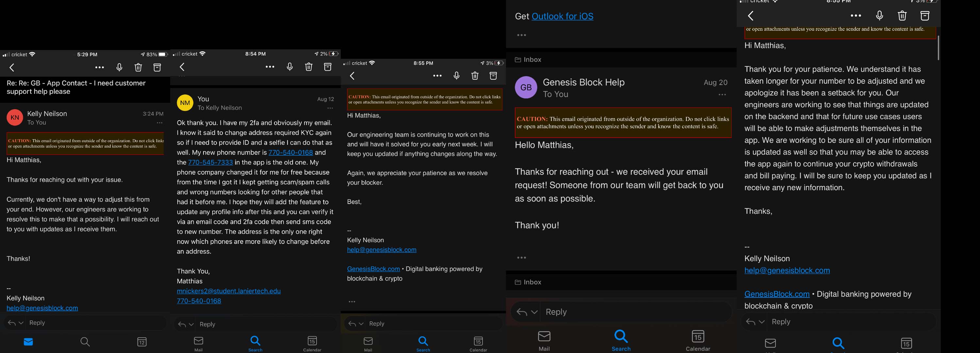Screen dimensions: 980x353
Task: Open Outlook for iOS link
Action: pos(562,16)
